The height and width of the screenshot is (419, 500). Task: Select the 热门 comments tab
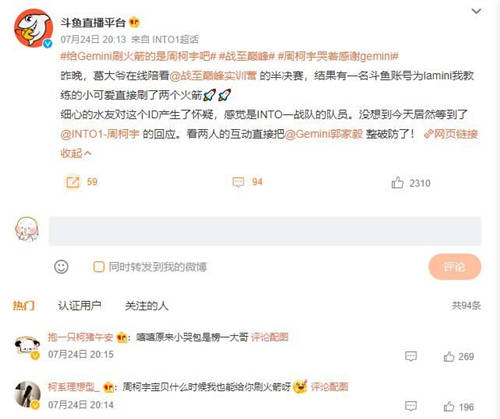pyautogui.click(x=24, y=305)
